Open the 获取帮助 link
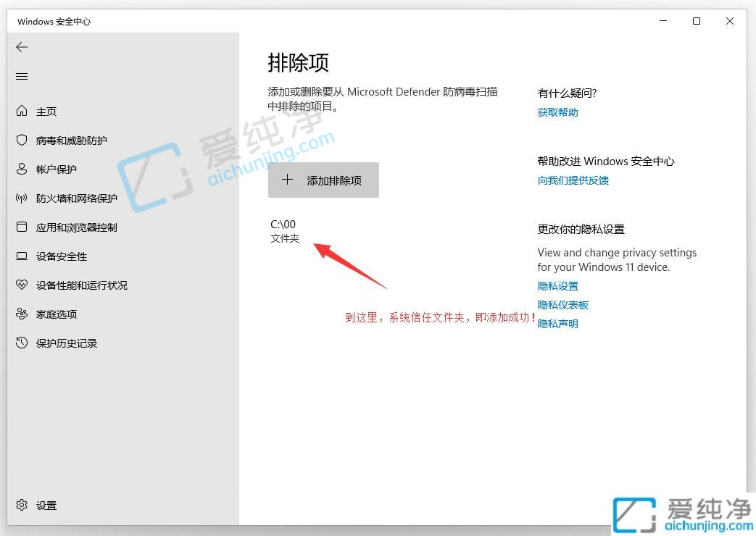Image resolution: width=756 pixels, height=536 pixels. (x=557, y=112)
